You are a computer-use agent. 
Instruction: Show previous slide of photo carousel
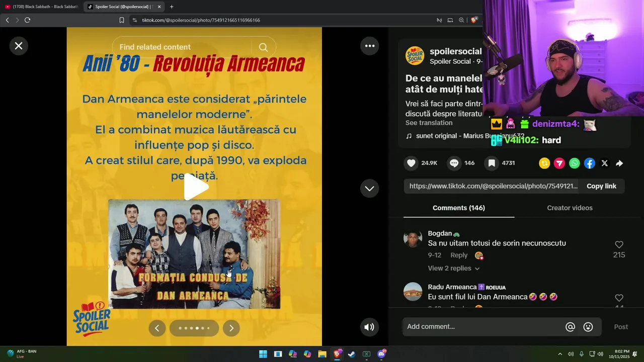[157, 328]
